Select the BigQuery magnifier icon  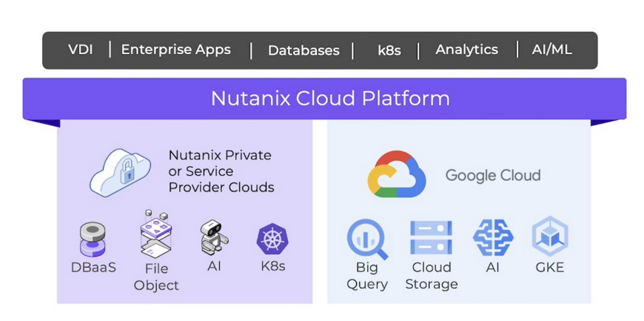click(368, 239)
